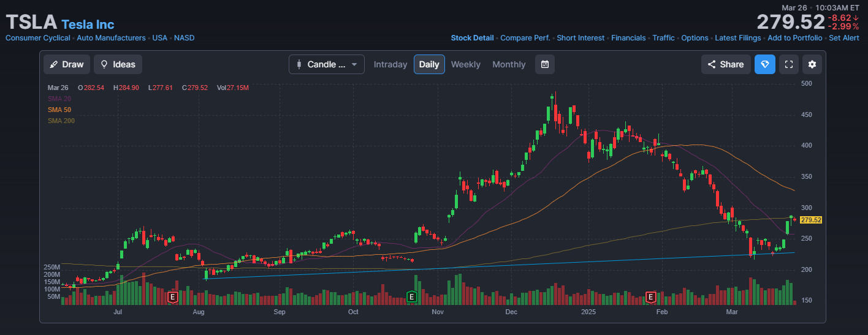The image size is (868, 335).
Task: Switch to the Intraday timeframe
Action: (x=390, y=64)
